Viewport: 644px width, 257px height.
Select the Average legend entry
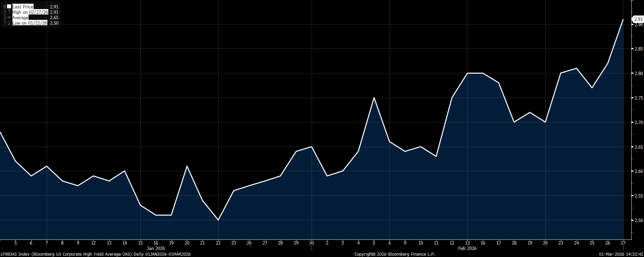(20, 17)
